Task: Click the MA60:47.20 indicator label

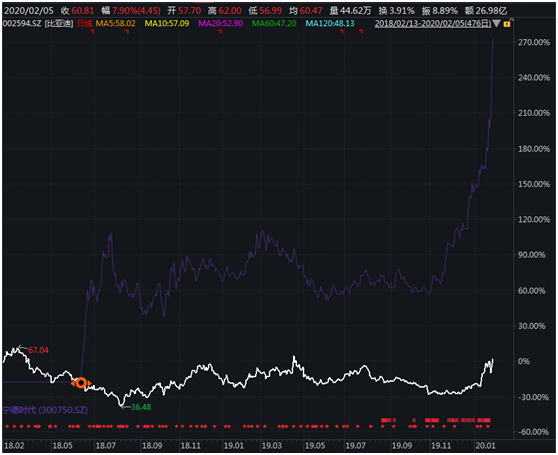Action: click(x=274, y=23)
